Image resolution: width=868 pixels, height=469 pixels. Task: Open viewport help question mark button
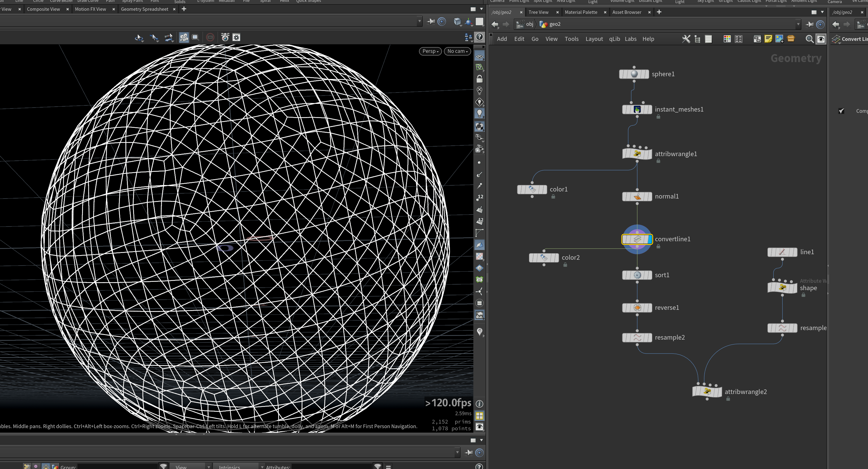[479, 37]
